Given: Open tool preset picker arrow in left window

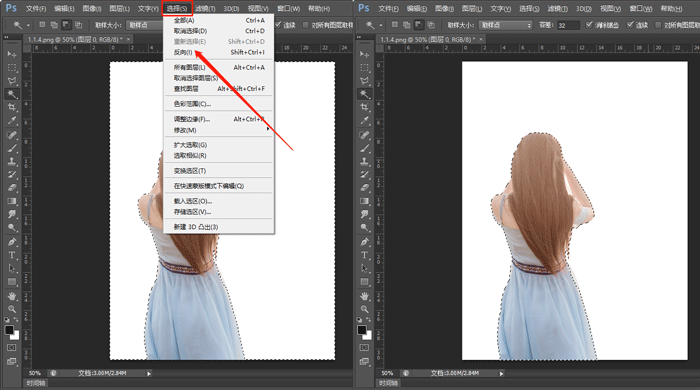Looking at the screenshot, I should (x=28, y=25).
